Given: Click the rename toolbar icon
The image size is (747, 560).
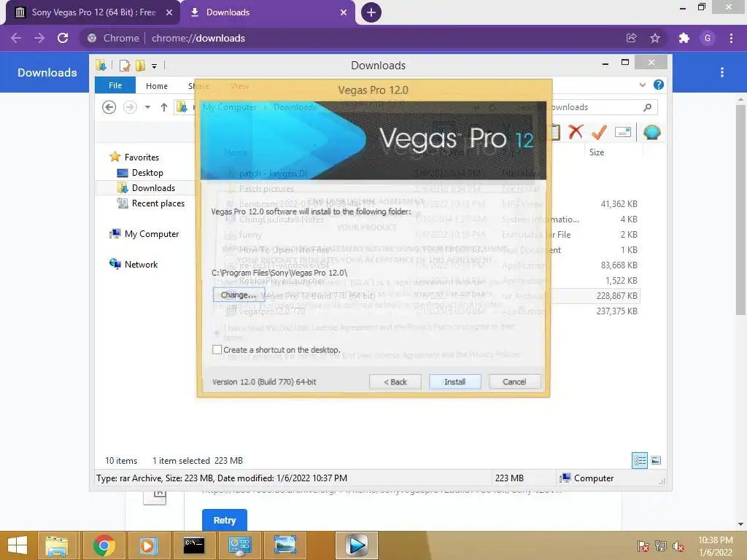Looking at the screenshot, I should 623,132.
